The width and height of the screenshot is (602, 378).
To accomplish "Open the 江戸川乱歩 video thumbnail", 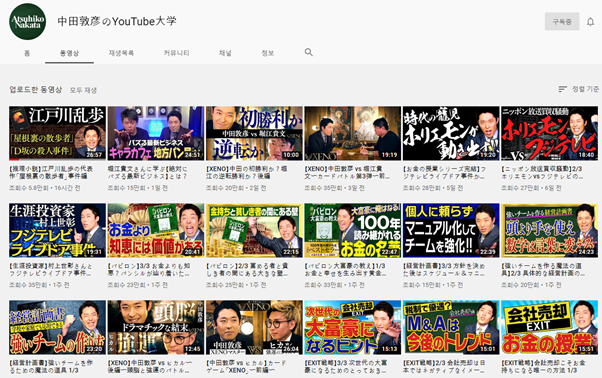I will tap(57, 133).
